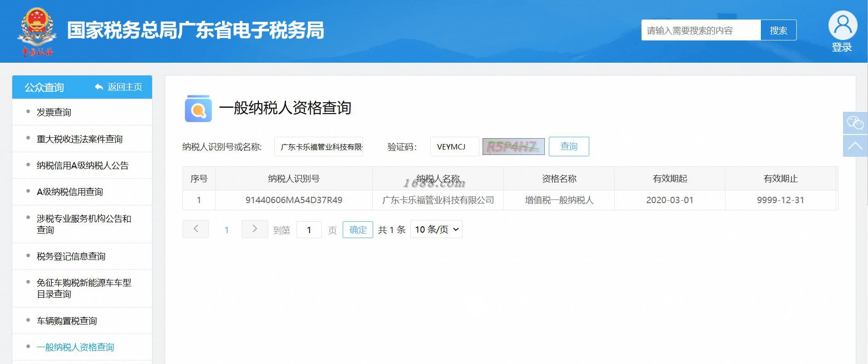The height and width of the screenshot is (364, 868).
Task: Click the 查询 query button
Action: [x=569, y=146]
